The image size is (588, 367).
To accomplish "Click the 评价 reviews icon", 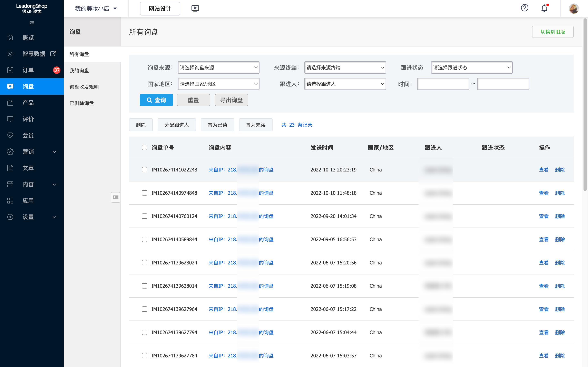I will 10,119.
